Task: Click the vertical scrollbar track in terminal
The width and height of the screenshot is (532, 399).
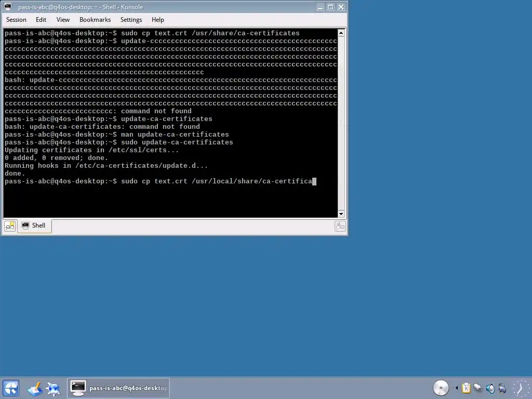Action: [x=341, y=124]
